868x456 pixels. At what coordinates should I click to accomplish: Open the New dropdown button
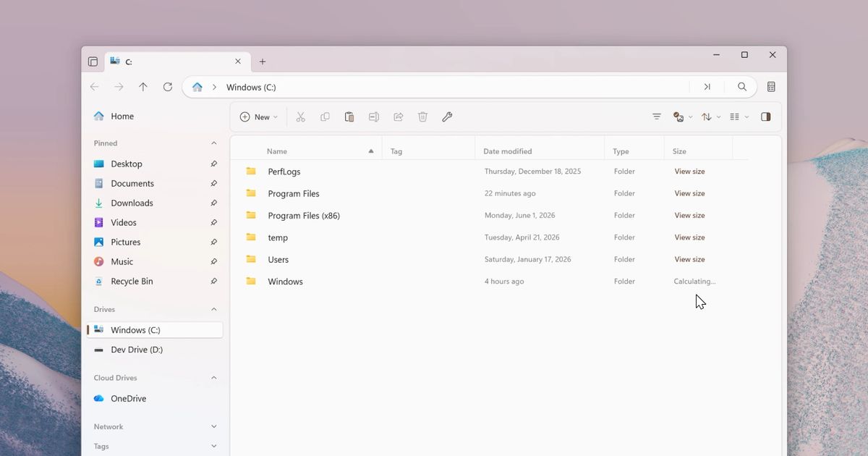259,117
